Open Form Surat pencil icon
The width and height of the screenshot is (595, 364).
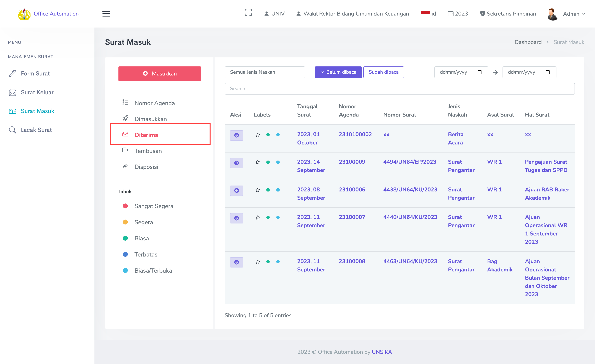click(13, 73)
